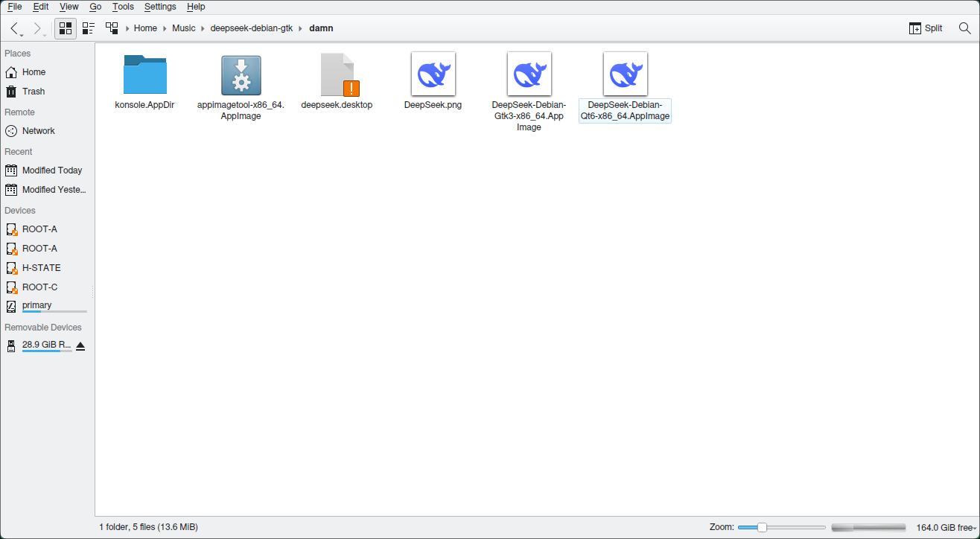Viewport: 980px width, 539px height.
Task: Open the Go menu
Action: click(95, 7)
